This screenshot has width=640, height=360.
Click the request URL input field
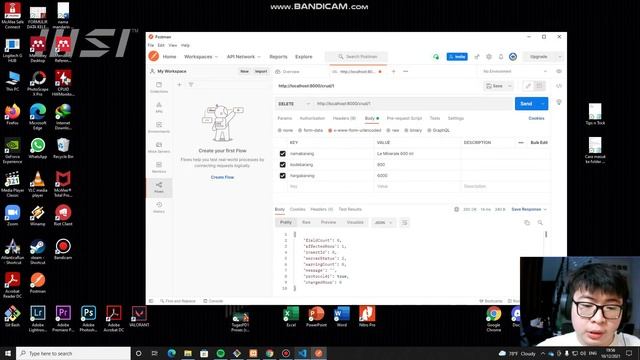(x=413, y=104)
